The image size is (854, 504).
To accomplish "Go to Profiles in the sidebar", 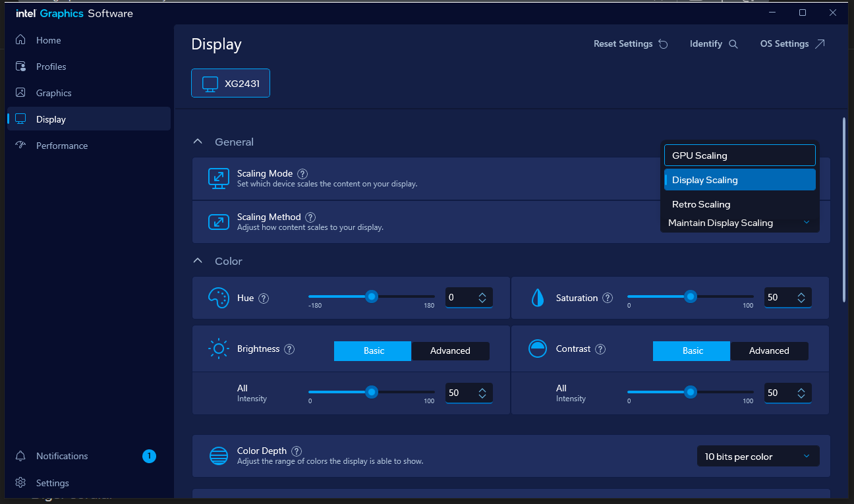I will click(x=89, y=67).
